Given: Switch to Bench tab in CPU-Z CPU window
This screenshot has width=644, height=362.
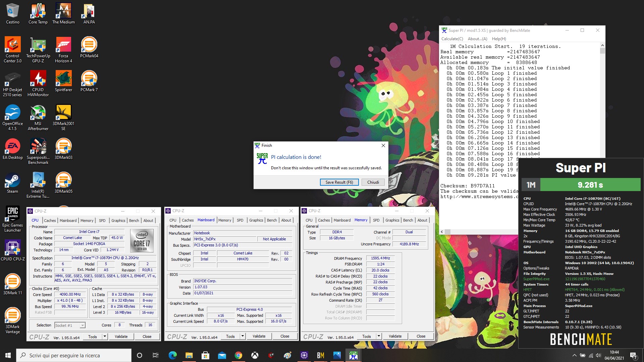Looking at the screenshot, I should tap(134, 221).
